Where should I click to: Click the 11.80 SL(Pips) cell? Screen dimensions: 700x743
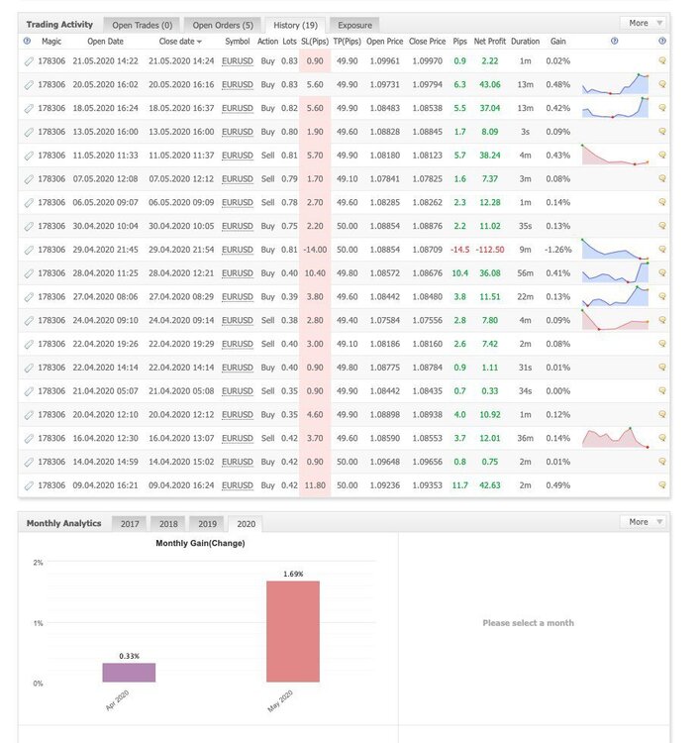coord(315,485)
